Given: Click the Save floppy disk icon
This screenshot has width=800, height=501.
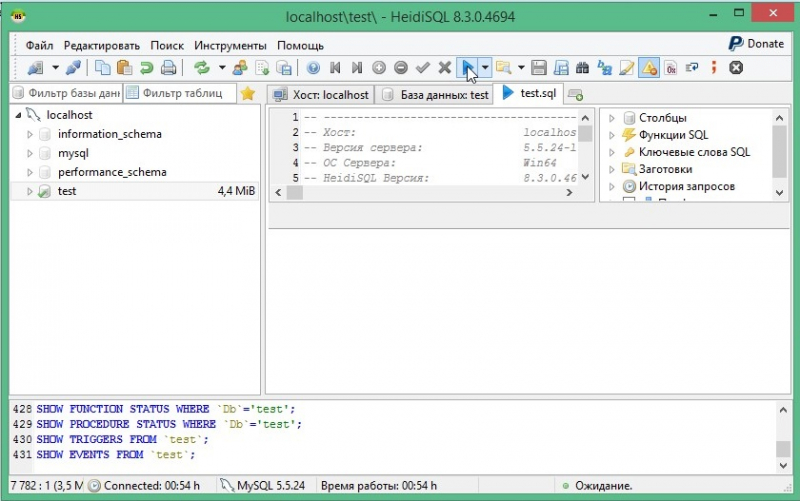Looking at the screenshot, I should point(538,68).
